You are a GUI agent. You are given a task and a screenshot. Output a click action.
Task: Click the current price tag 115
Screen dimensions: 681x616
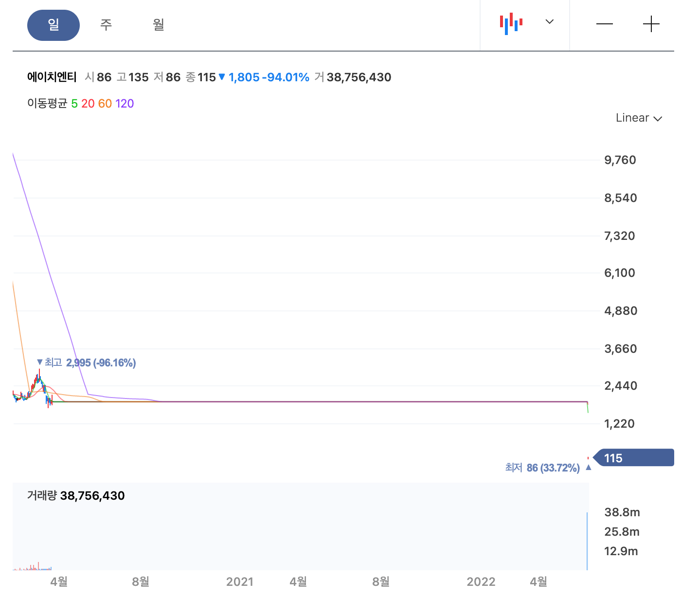pos(633,458)
